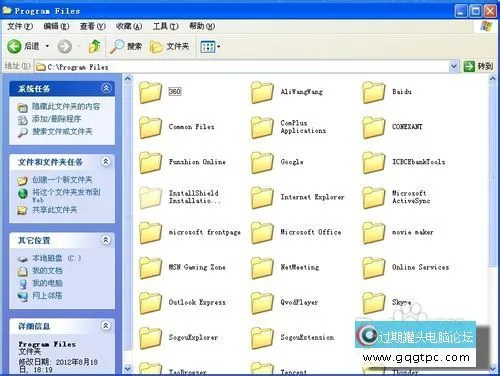
Task: Click 将这个文件夹发布到 Web link
Action: pos(66,195)
